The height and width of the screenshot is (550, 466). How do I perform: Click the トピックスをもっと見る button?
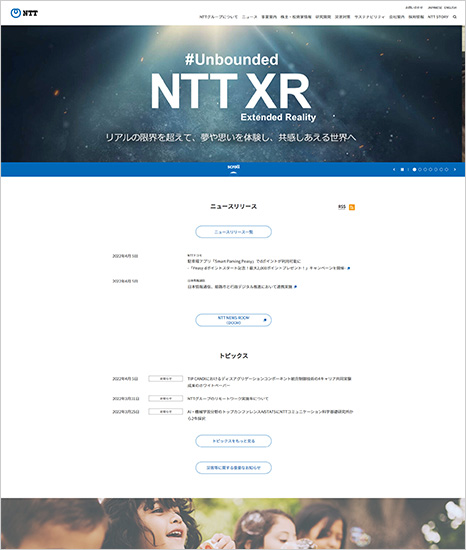(x=234, y=441)
